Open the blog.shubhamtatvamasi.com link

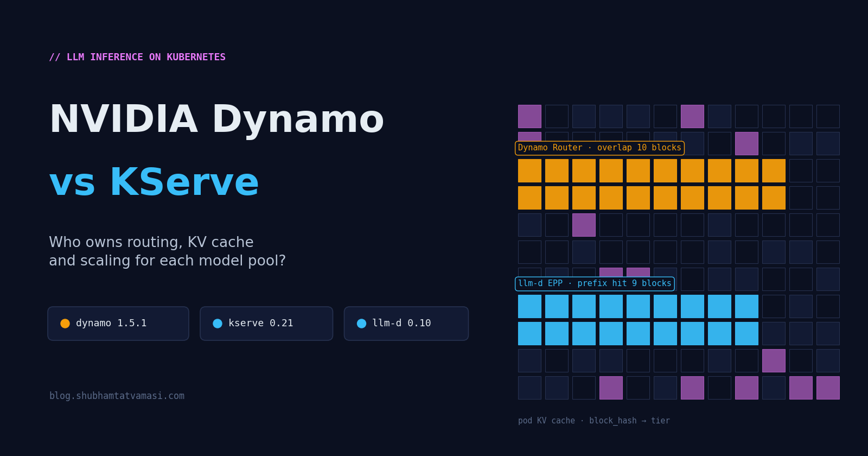(117, 396)
